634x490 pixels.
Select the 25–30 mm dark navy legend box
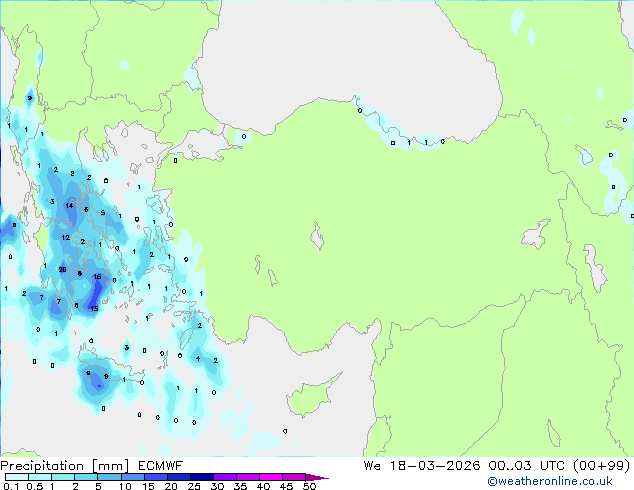201,477
